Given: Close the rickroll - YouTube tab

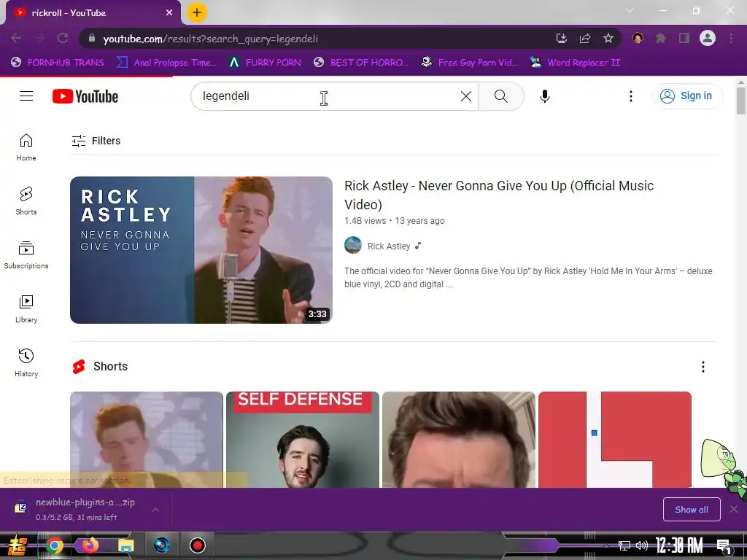Looking at the screenshot, I should tap(169, 13).
